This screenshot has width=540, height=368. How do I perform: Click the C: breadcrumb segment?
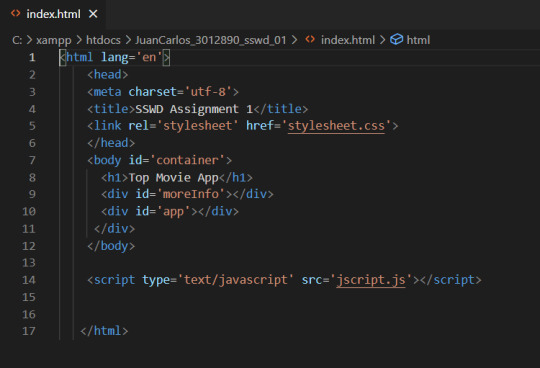[17, 40]
